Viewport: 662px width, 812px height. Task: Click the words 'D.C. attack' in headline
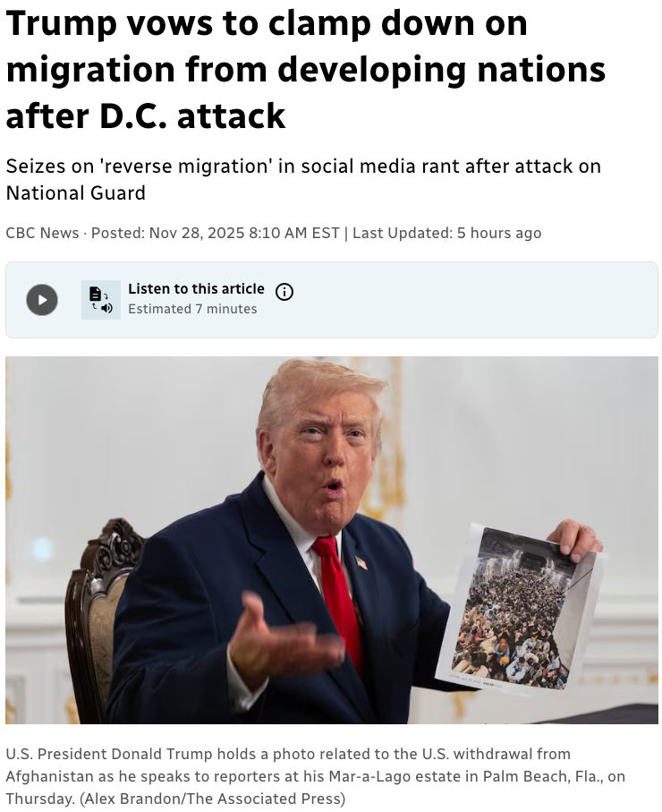pos(191,115)
